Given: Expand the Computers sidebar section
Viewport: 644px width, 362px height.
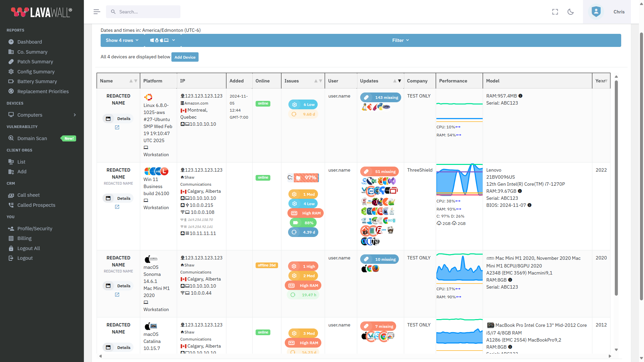Looking at the screenshot, I should (x=42, y=115).
